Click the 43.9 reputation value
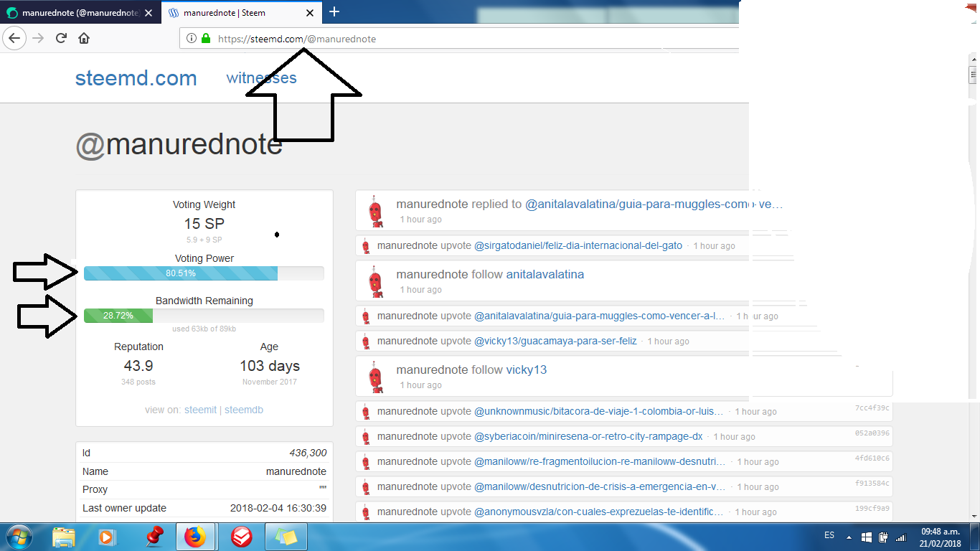Screen dimensions: 980x551 tap(138, 366)
